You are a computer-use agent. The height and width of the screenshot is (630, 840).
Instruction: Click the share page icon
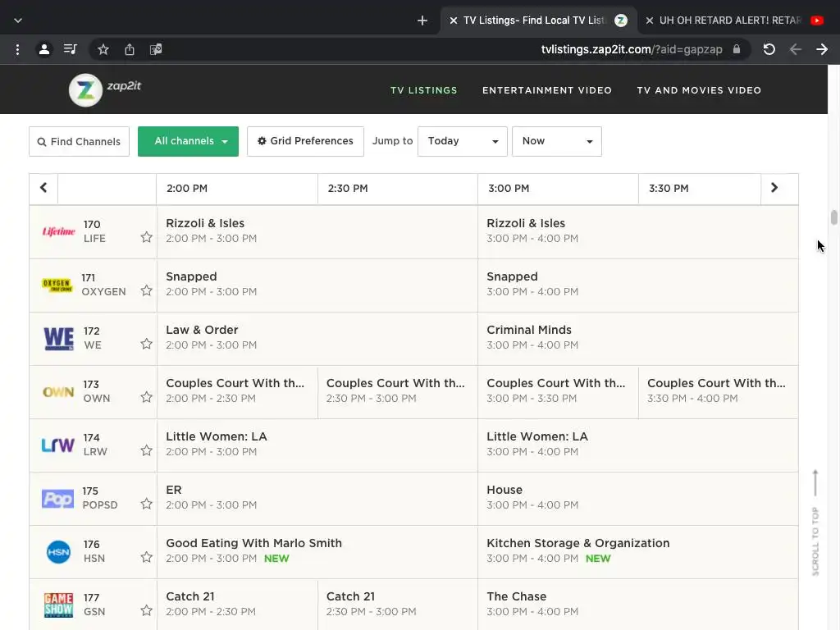130,50
